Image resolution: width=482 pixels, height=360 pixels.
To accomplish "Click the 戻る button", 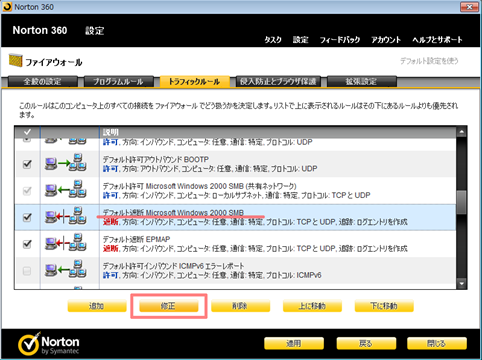I will pos(366,343).
